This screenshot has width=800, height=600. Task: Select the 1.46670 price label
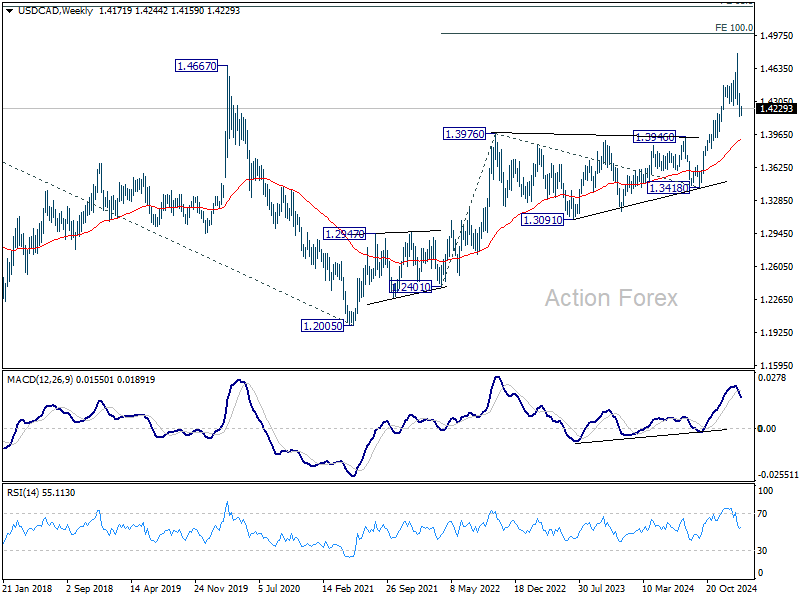pos(196,66)
